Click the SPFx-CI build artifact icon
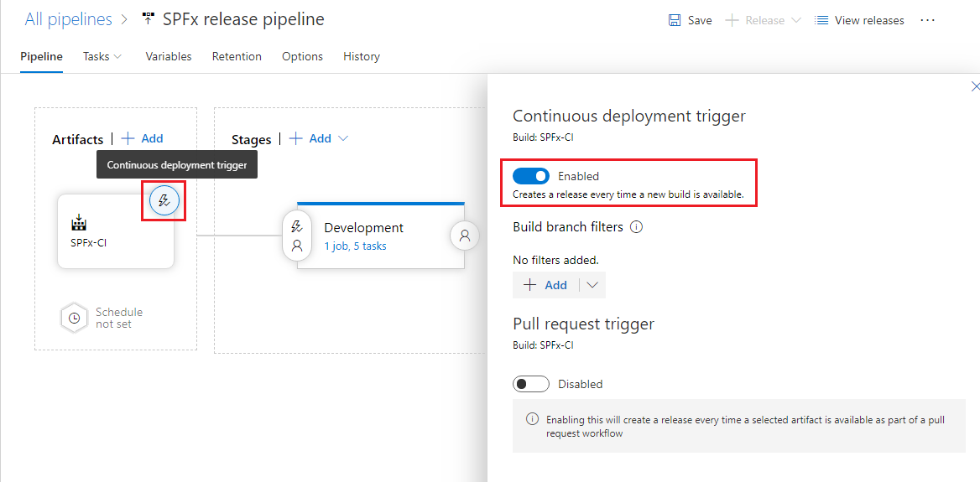 (x=79, y=224)
